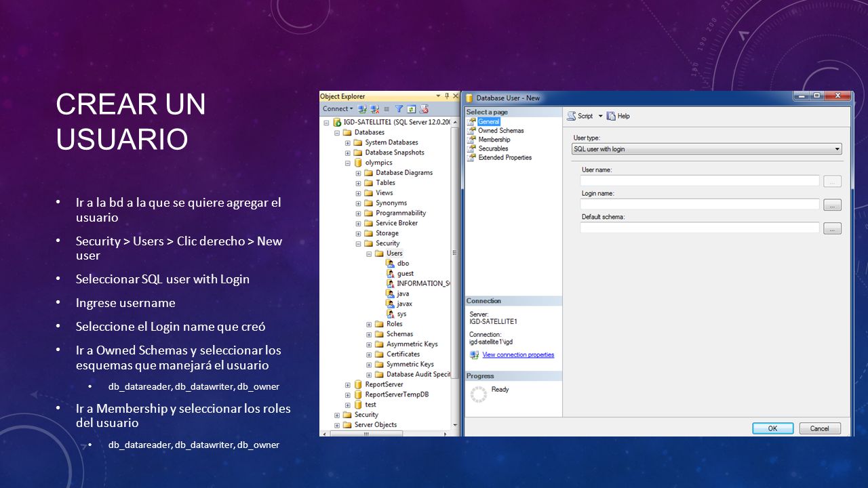Viewport: 868px width, 488px height.
Task: Expand the System Databases node
Action: tap(348, 143)
